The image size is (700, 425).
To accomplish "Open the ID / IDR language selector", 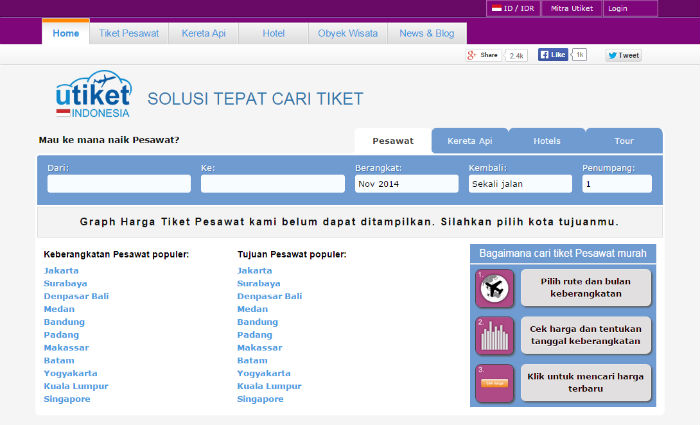I will pyautogui.click(x=513, y=8).
